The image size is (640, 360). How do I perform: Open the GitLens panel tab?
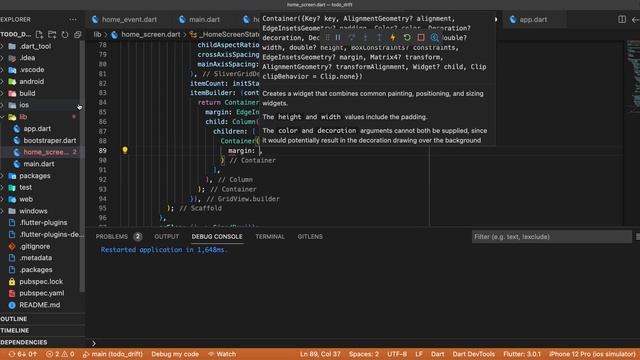[x=310, y=237]
